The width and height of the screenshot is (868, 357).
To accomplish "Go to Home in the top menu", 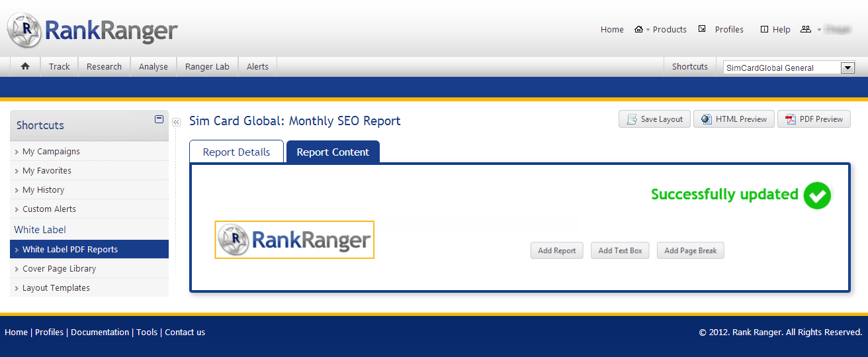I will (612, 29).
